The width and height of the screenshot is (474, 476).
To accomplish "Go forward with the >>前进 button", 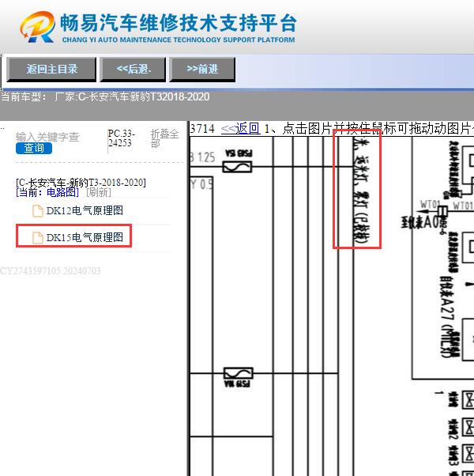I will [x=202, y=70].
